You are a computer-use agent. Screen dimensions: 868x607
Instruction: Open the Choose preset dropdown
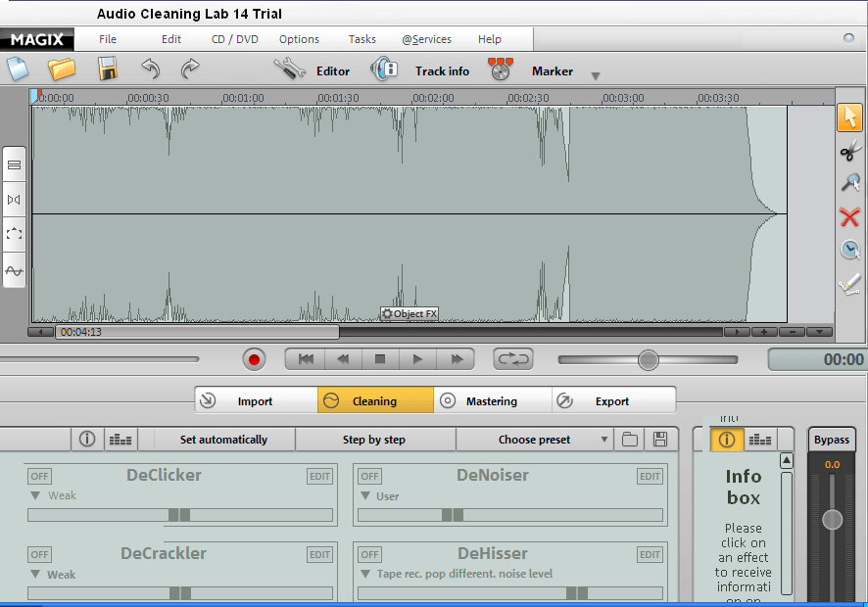536,439
